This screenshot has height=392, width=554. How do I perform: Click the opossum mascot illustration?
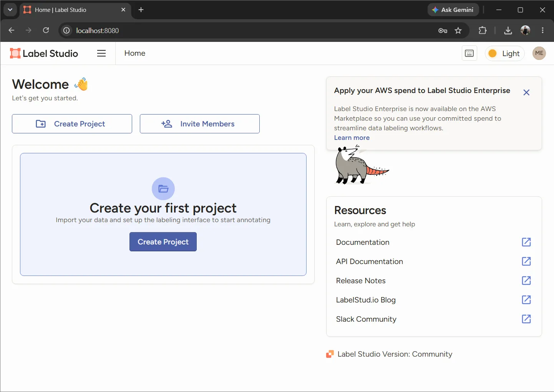tap(362, 165)
